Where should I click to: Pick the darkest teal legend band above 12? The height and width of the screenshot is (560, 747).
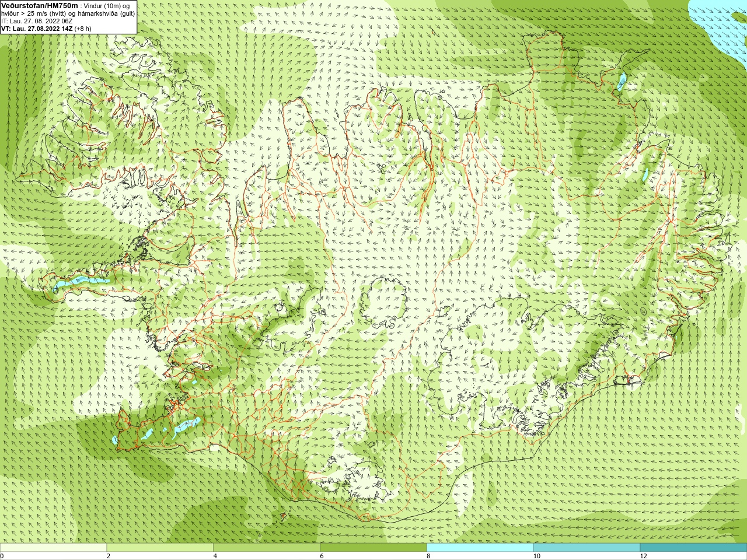coord(693,548)
